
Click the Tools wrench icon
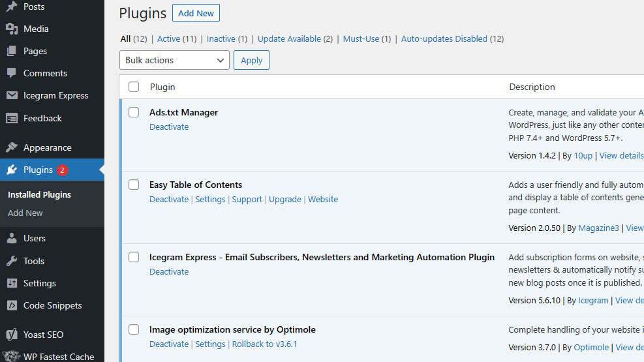tap(12, 261)
